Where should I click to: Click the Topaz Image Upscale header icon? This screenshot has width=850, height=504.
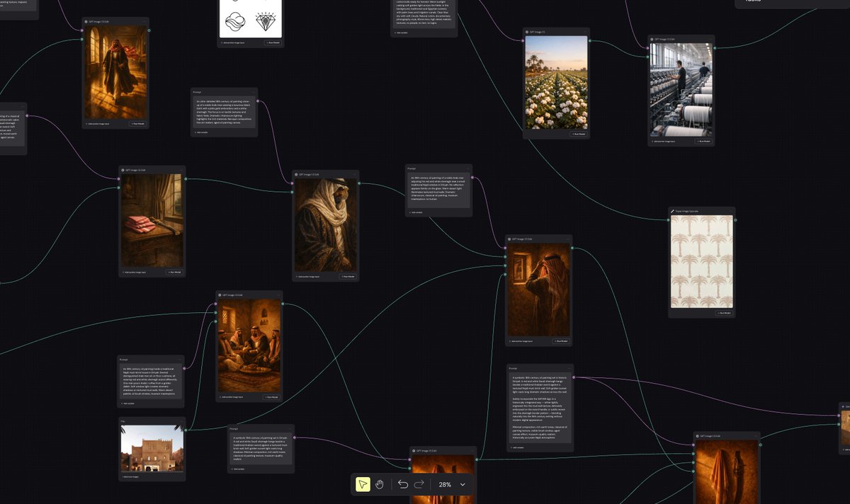672,211
